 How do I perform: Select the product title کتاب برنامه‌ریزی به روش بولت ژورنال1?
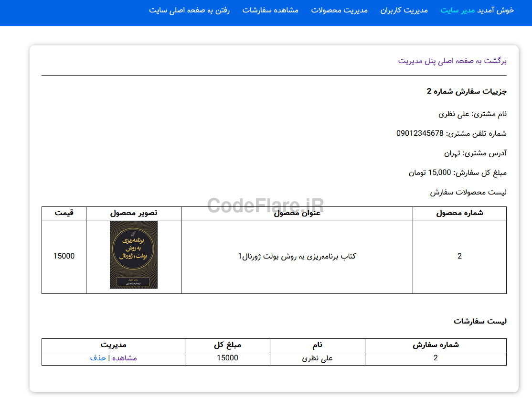pos(297,256)
